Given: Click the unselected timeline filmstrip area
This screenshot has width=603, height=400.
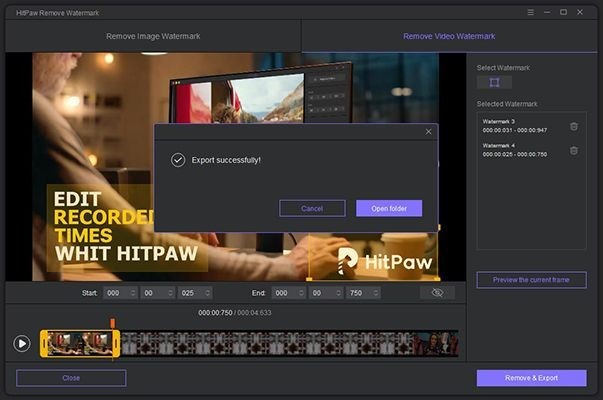Looking at the screenshot, I should [289, 343].
